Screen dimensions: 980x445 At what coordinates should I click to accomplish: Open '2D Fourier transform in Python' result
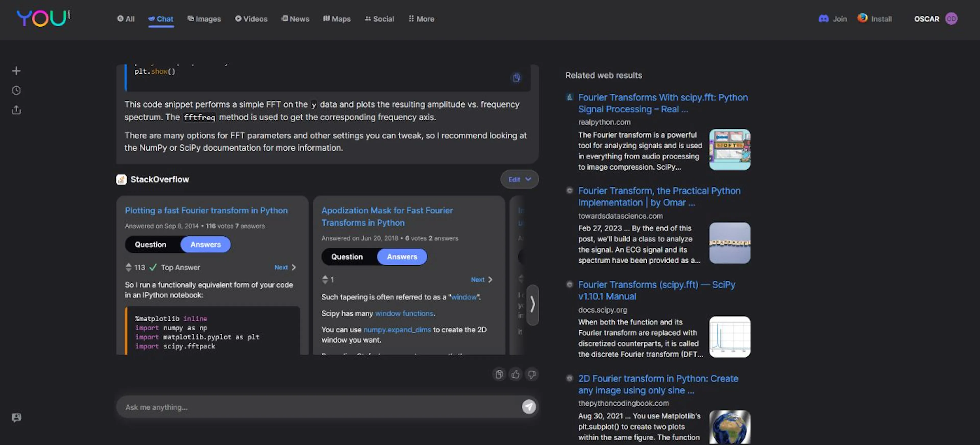tap(658, 384)
